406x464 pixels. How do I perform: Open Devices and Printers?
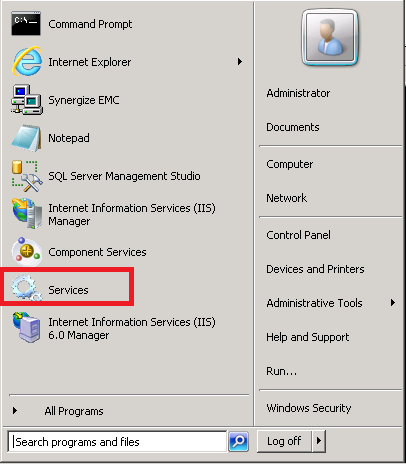click(315, 269)
